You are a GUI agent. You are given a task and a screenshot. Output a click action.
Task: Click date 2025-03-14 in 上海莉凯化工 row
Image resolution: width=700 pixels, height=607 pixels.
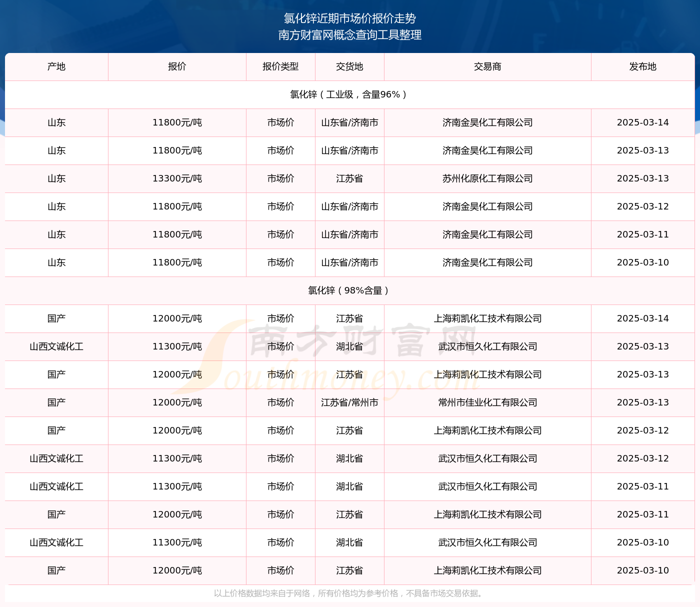pos(643,319)
